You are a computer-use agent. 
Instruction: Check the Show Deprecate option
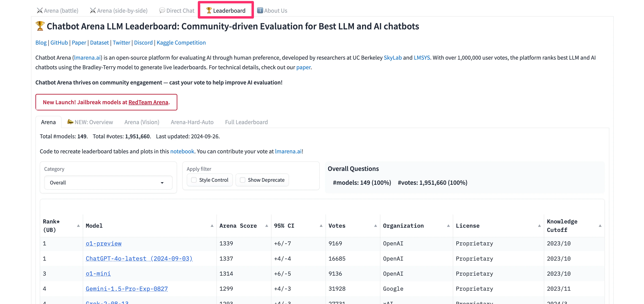coord(242,180)
